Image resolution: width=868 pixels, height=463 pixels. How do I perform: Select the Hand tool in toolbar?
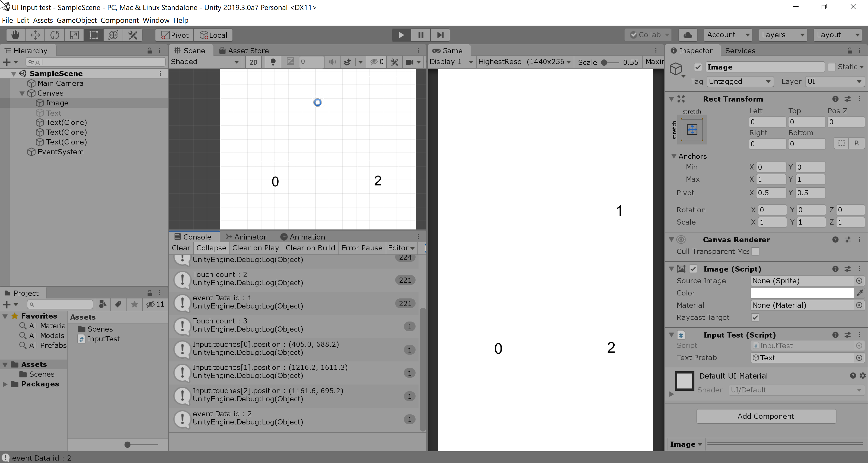[x=15, y=35]
